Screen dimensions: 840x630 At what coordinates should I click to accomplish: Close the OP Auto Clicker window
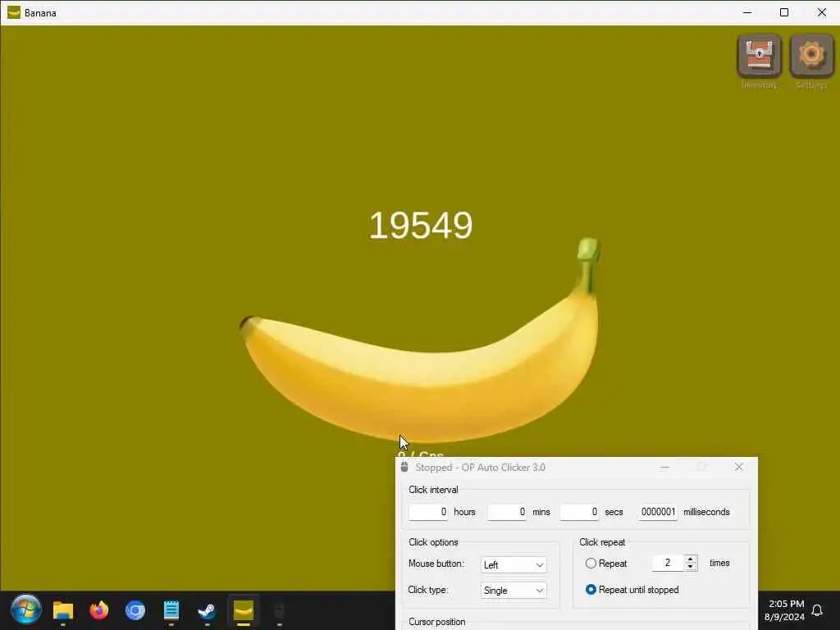(x=739, y=467)
